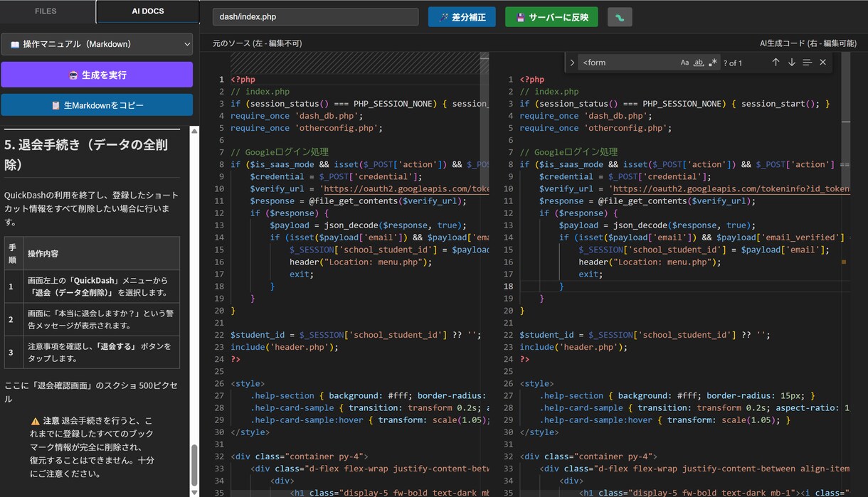
Task: Click the 差分補正 button
Action: point(462,17)
